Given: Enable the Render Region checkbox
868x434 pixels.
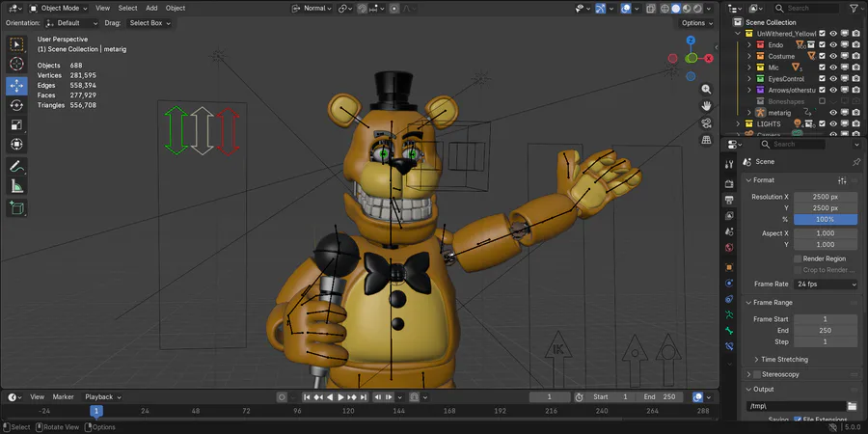Looking at the screenshot, I should 798,258.
